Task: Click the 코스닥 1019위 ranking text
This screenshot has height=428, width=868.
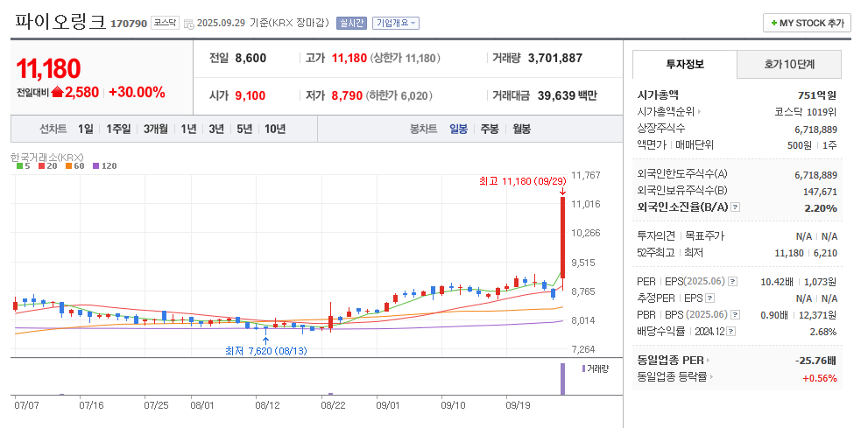Action: 806,112
